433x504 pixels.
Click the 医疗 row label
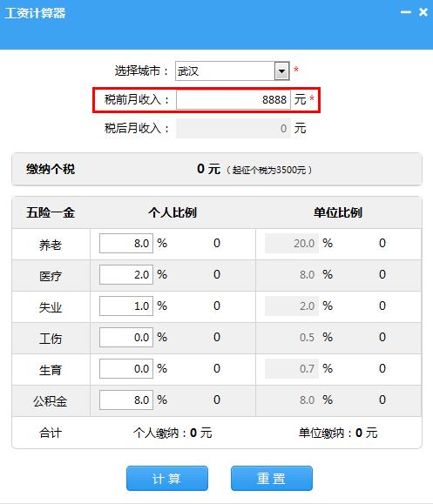(51, 277)
